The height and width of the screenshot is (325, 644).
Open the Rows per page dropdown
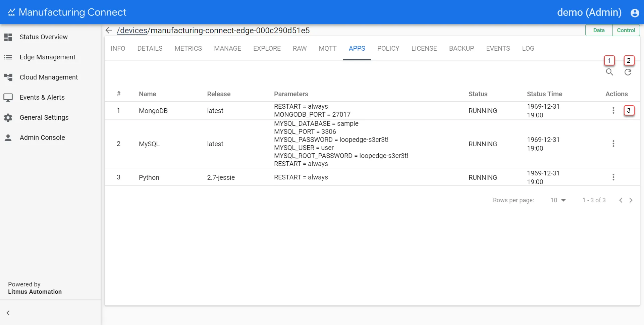click(558, 200)
